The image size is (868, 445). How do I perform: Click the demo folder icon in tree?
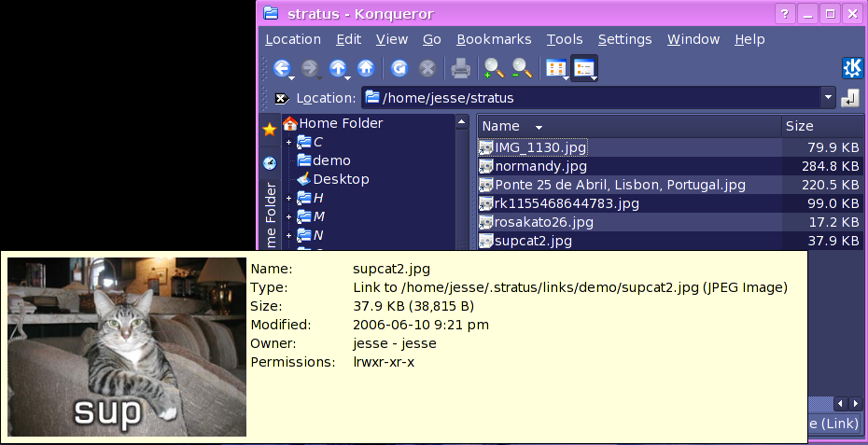pos(304,160)
